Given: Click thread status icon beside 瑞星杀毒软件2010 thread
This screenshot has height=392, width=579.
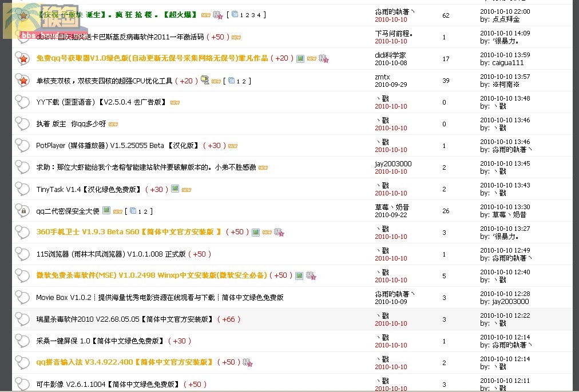Looking at the screenshot, I should click(x=22, y=319).
